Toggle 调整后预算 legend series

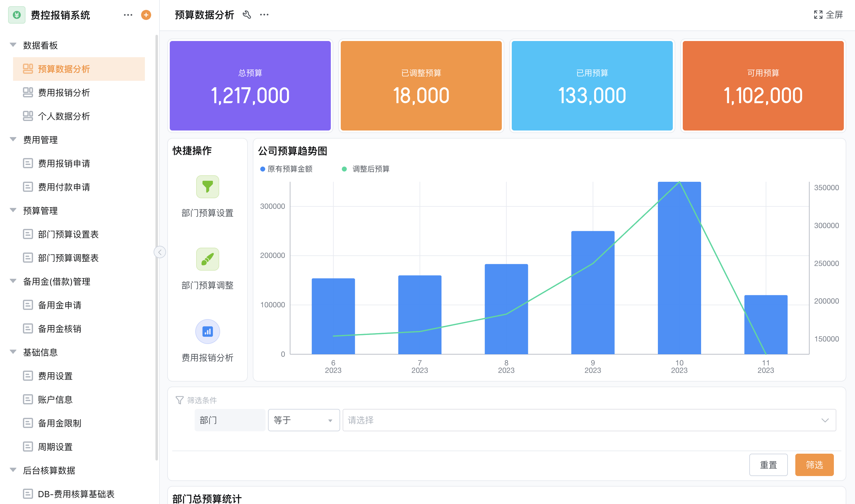pyautogui.click(x=365, y=169)
